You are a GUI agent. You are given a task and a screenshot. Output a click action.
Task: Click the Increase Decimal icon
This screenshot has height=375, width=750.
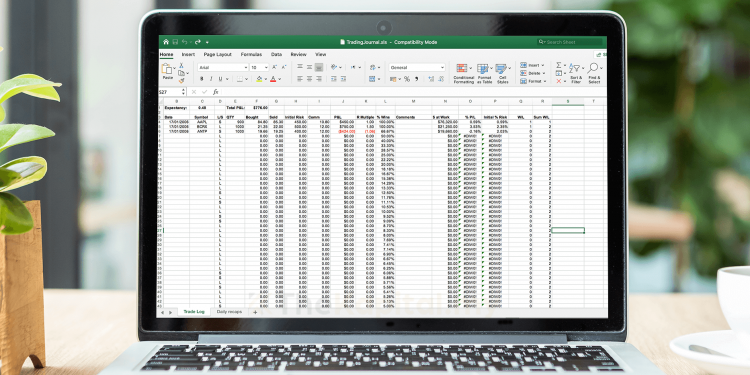(x=431, y=79)
